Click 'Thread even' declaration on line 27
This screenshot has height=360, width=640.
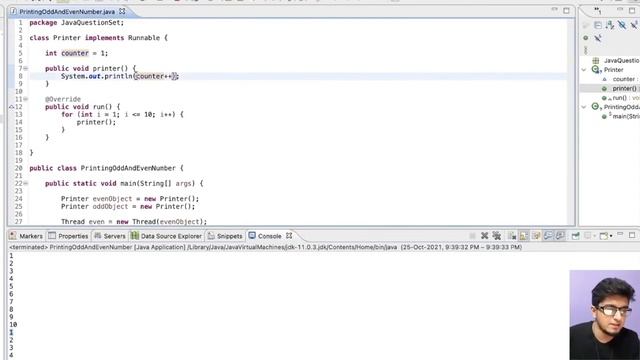(x=134, y=222)
